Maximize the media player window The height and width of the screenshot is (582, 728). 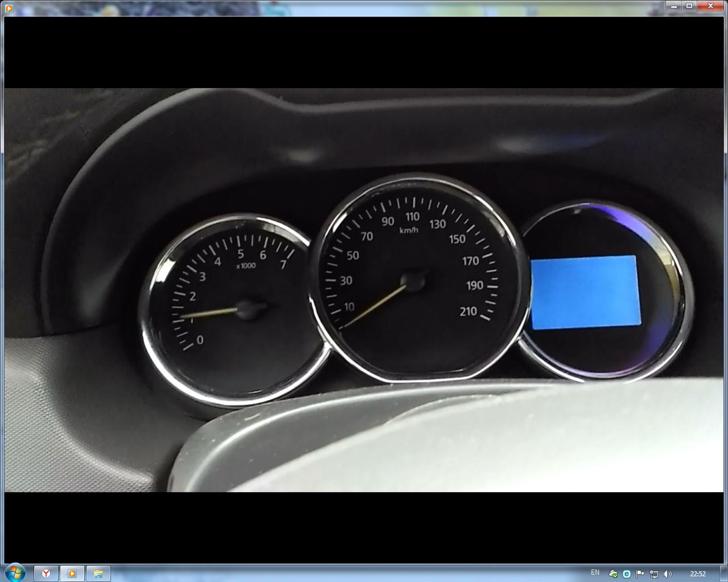[689, 6]
